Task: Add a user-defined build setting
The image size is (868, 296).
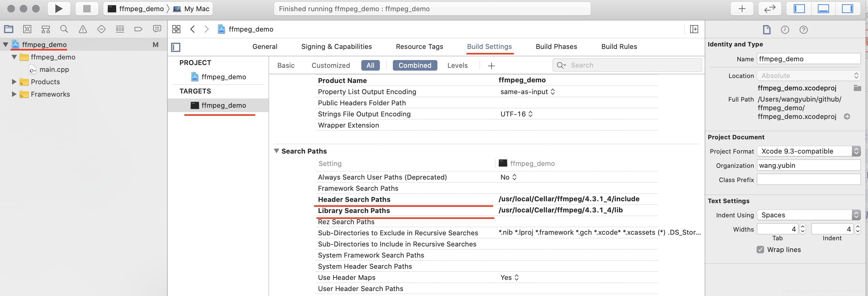Action: click(x=491, y=66)
